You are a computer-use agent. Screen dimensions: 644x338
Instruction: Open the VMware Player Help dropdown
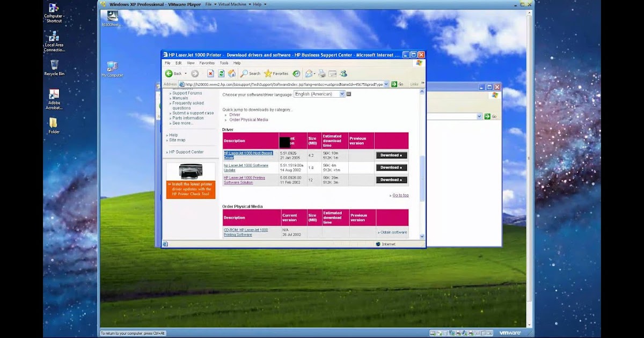pos(259,4)
